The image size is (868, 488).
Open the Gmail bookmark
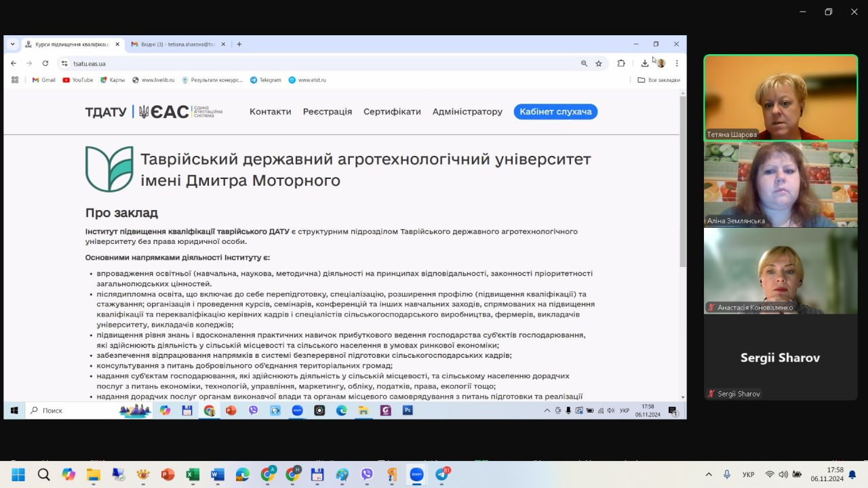(44, 80)
